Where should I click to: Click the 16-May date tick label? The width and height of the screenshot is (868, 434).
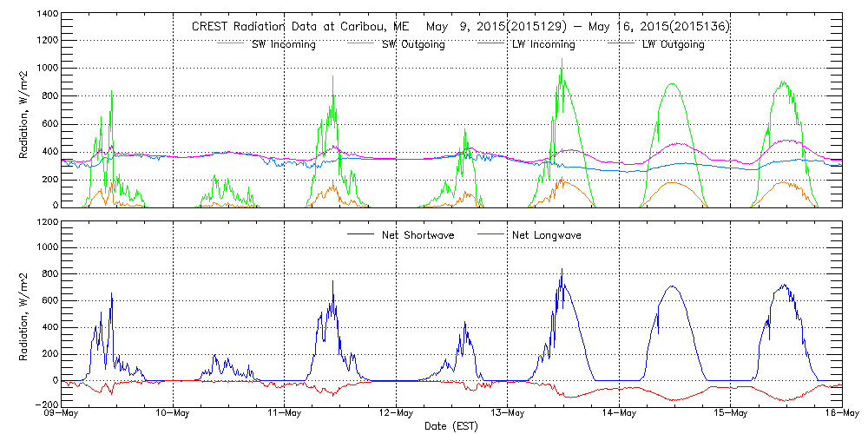pos(841,412)
